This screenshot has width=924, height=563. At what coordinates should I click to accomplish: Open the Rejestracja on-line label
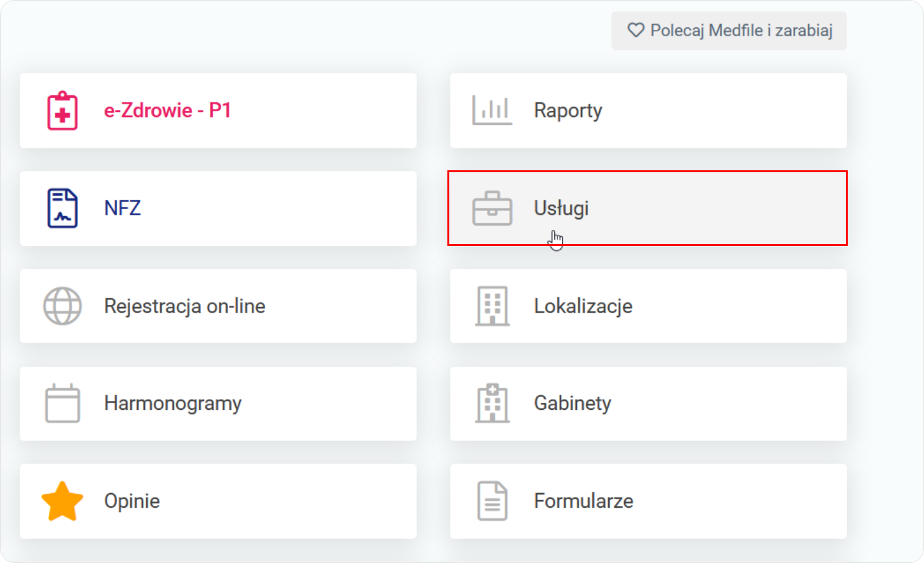click(x=185, y=306)
